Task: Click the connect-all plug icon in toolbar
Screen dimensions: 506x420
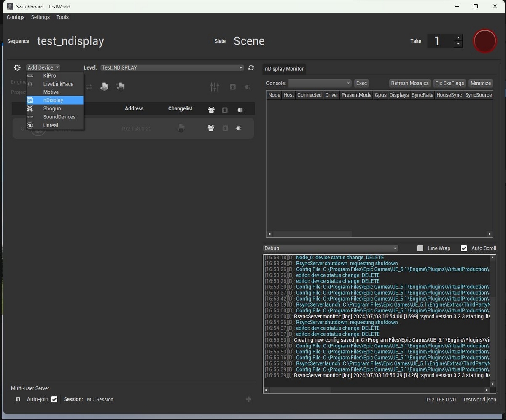Action: tap(248, 87)
